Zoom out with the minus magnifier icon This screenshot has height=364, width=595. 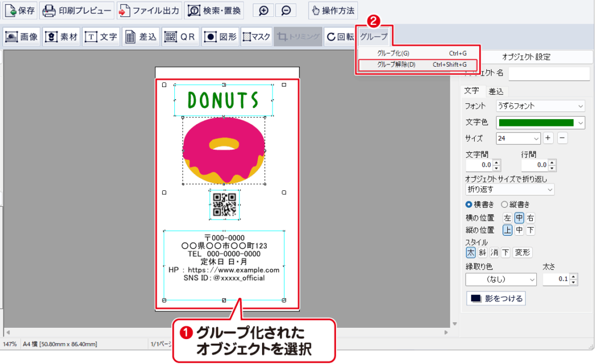pyautogui.click(x=285, y=10)
